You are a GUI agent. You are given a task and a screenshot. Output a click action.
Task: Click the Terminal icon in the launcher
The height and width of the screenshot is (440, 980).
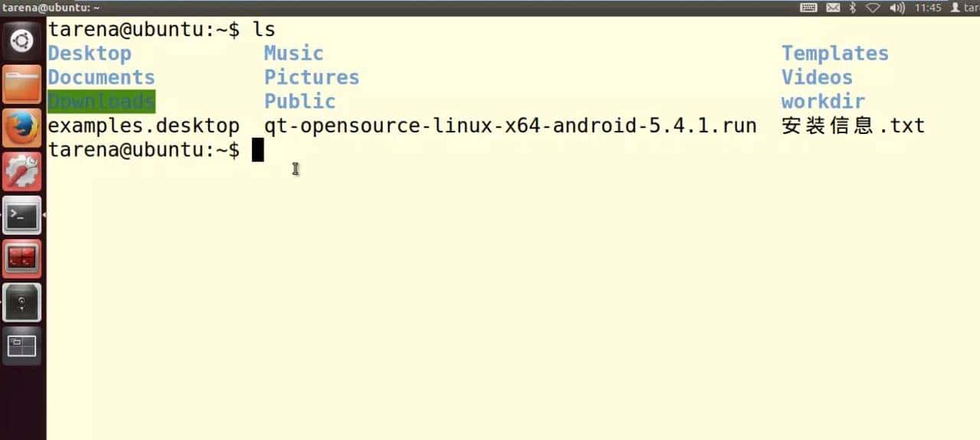coord(22,217)
